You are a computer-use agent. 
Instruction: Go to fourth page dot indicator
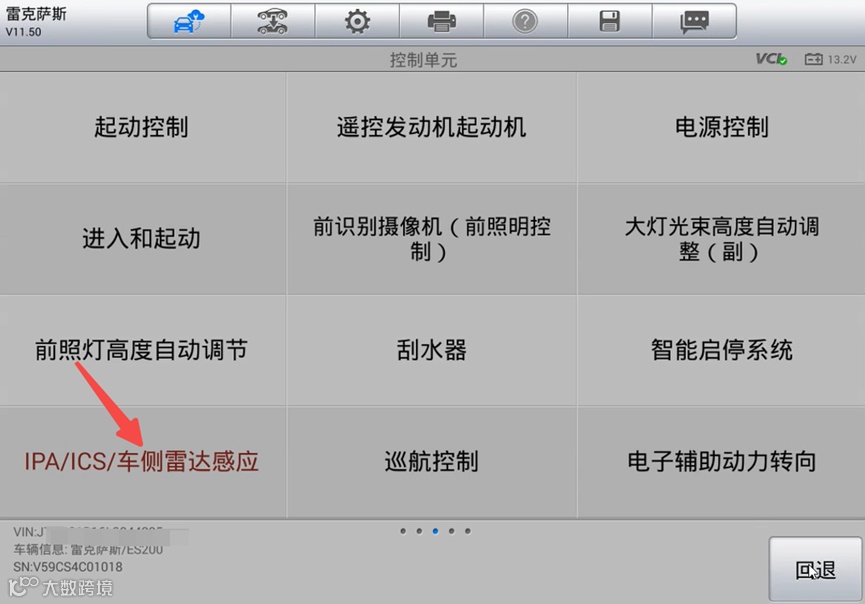(x=452, y=531)
